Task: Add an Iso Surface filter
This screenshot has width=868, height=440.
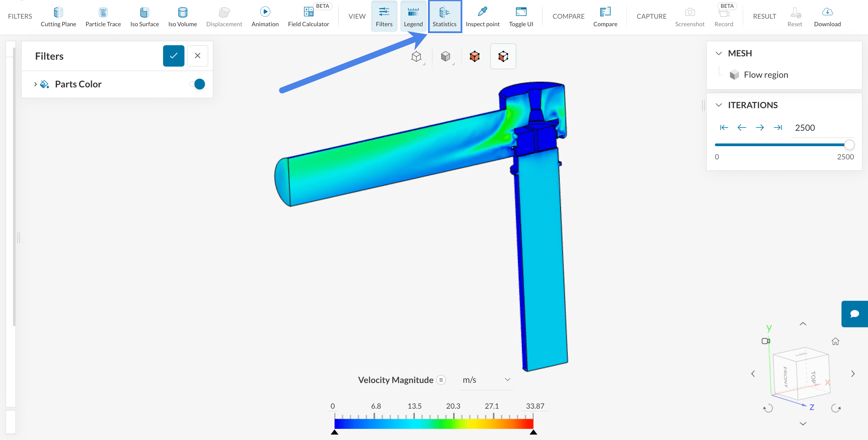Action: 145,17
